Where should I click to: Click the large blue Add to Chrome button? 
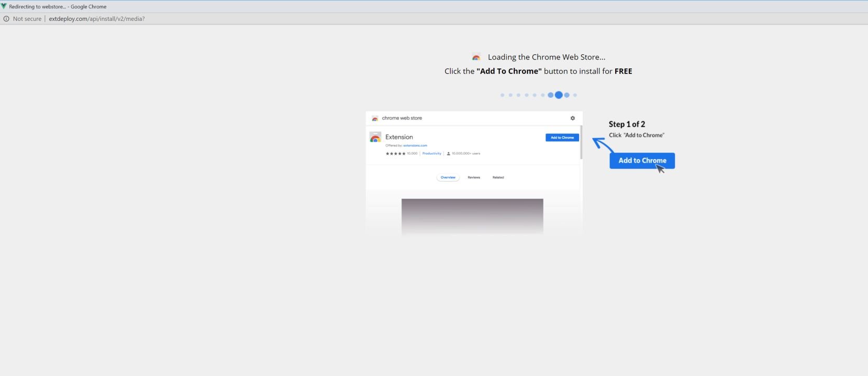[642, 161]
